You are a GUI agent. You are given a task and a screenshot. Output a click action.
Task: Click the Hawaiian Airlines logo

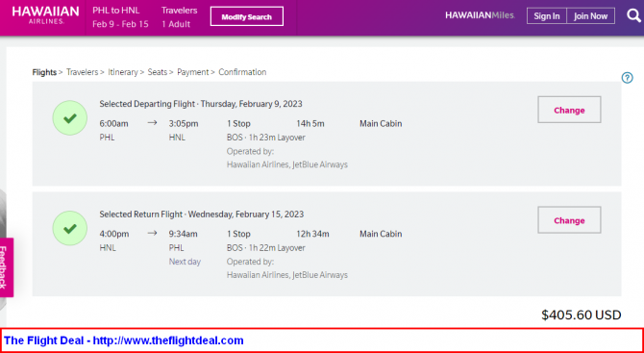tap(45, 15)
